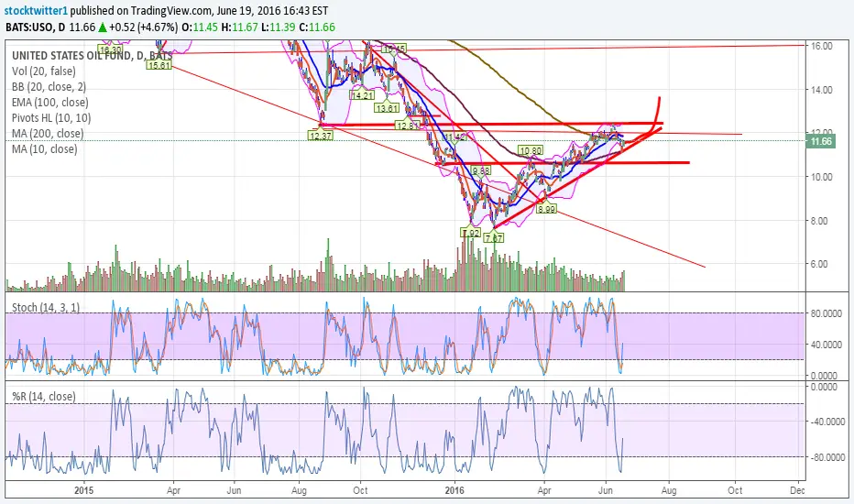The image size is (854, 504).
Task: Click the BATS:USO, D symbol header
Action: (36, 27)
